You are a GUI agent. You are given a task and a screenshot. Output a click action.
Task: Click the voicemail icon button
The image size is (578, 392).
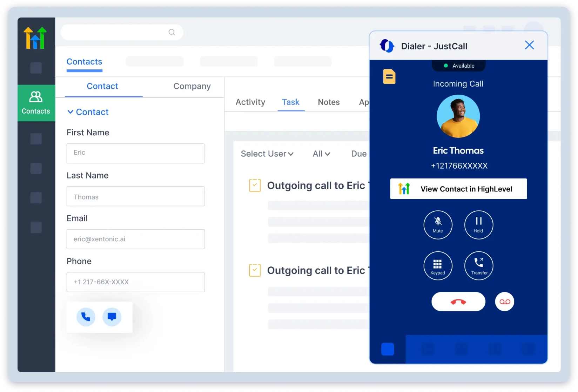504,302
